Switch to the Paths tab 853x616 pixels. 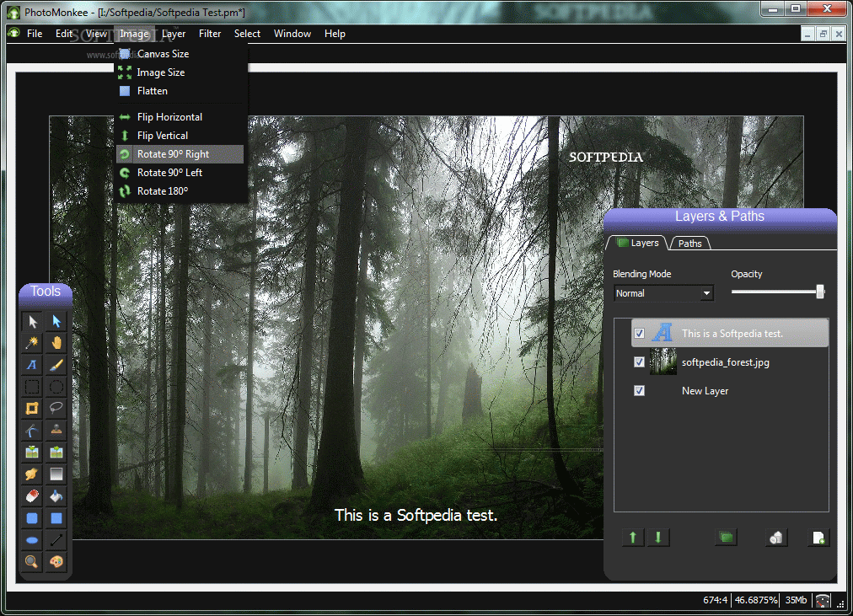pos(689,243)
